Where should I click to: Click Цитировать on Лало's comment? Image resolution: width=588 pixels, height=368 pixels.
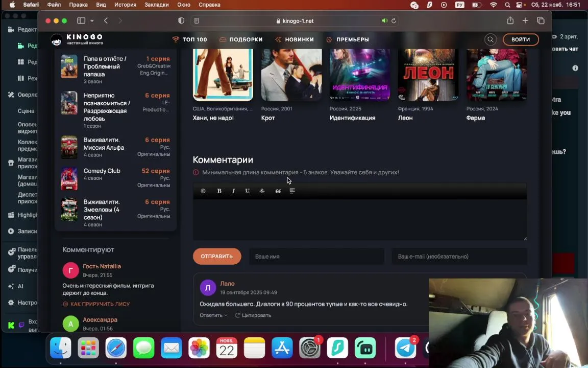click(253, 315)
